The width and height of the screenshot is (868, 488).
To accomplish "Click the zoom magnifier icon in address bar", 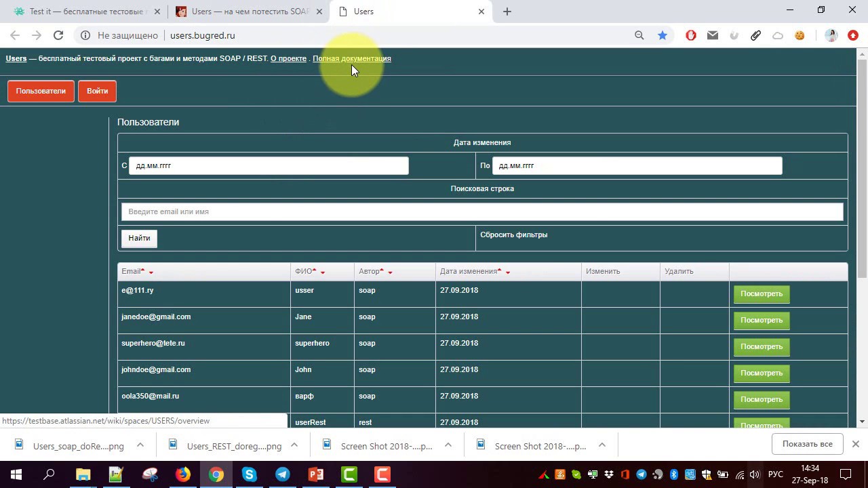I will click(x=639, y=35).
